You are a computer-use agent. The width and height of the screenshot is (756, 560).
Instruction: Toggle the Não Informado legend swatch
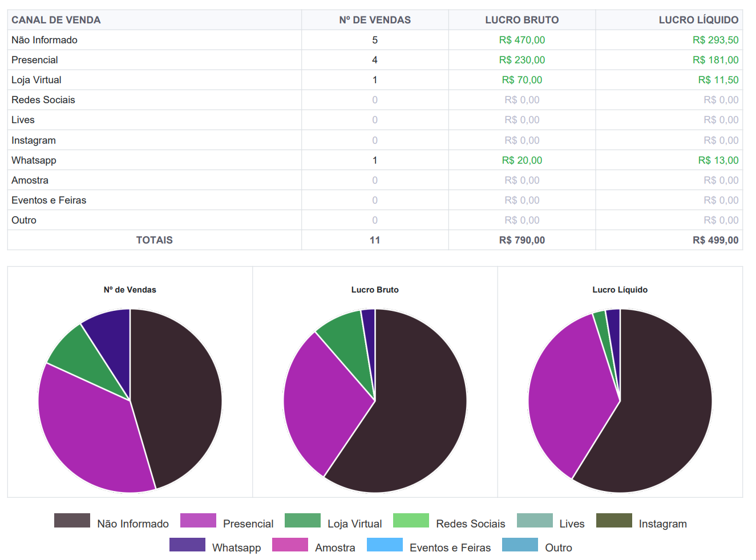click(72, 521)
